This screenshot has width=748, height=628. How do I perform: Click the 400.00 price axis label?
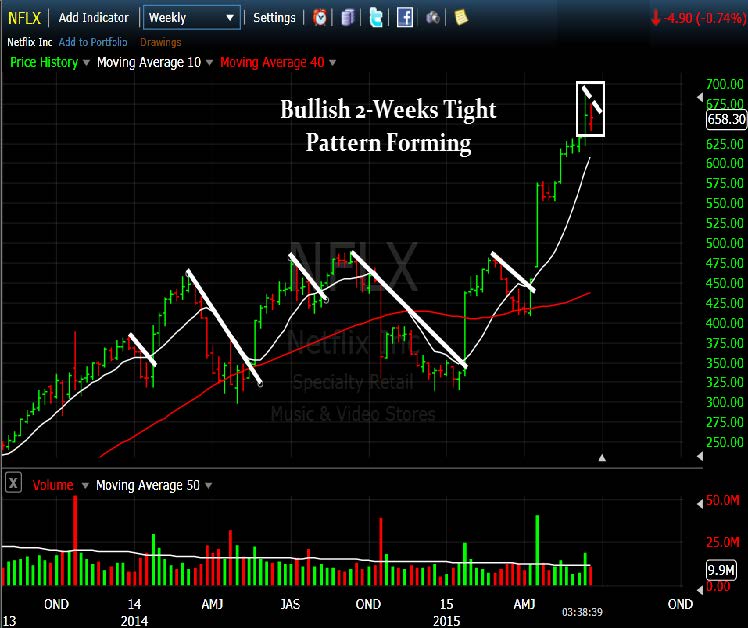click(725, 324)
